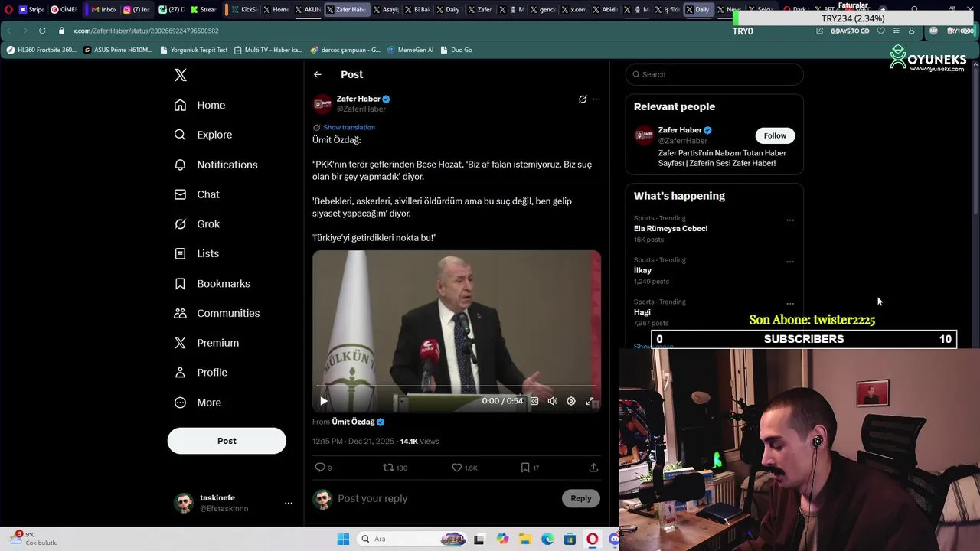Share the post via share icon
Viewport: 980px width, 551px height.
pyautogui.click(x=593, y=468)
